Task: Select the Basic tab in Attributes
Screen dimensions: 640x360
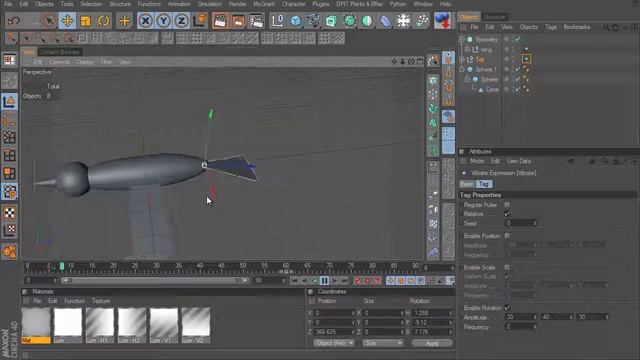Action: (467, 184)
